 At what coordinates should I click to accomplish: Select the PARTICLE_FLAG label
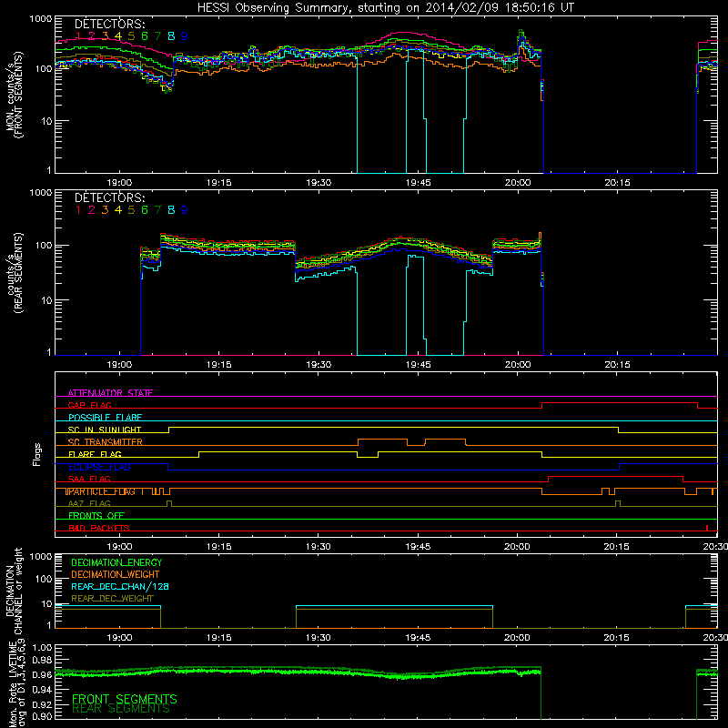pos(101,491)
